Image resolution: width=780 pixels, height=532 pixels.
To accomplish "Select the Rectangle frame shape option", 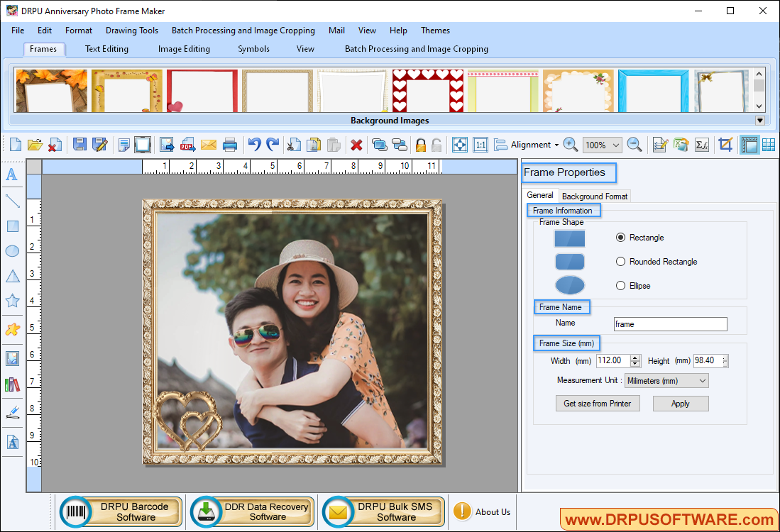I will 621,238.
